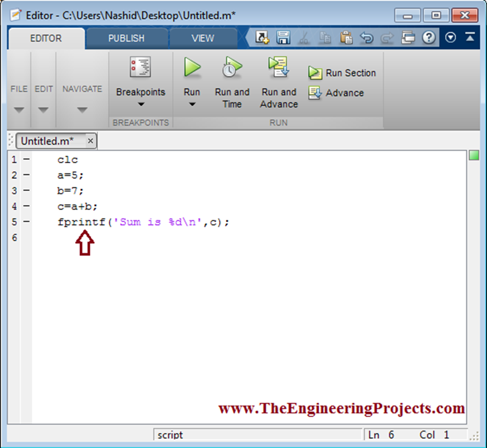Undo the last edit via the toolbar
The height and width of the screenshot is (448, 487).
click(367, 38)
